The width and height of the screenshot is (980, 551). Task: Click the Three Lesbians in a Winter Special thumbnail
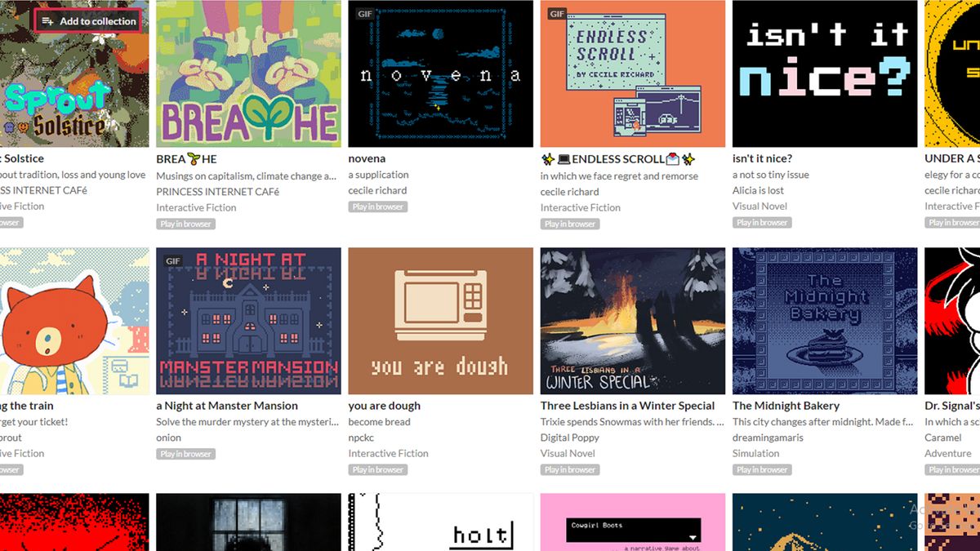coord(632,321)
